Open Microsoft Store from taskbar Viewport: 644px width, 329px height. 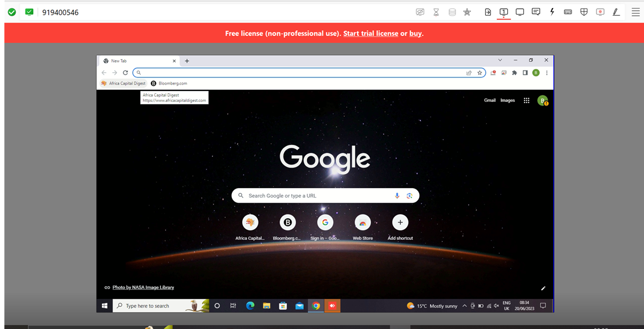pos(283,306)
